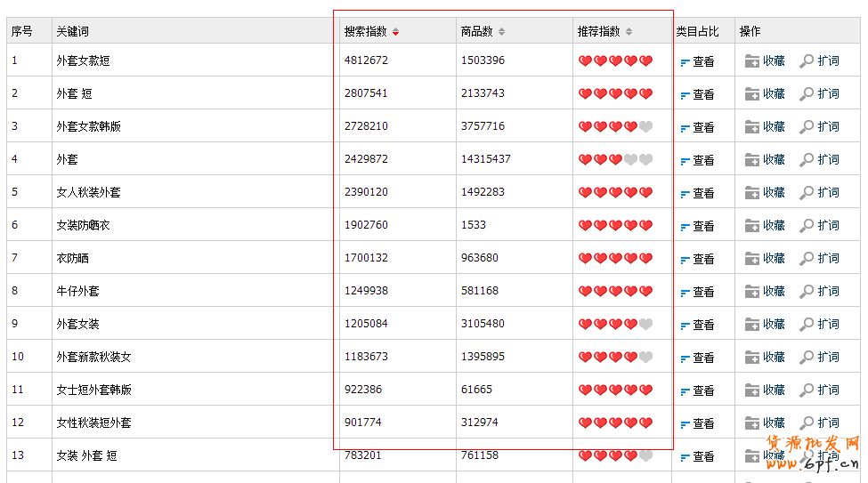
Task: Click 收藏 for 女装防晒衣
Action: pos(773,226)
